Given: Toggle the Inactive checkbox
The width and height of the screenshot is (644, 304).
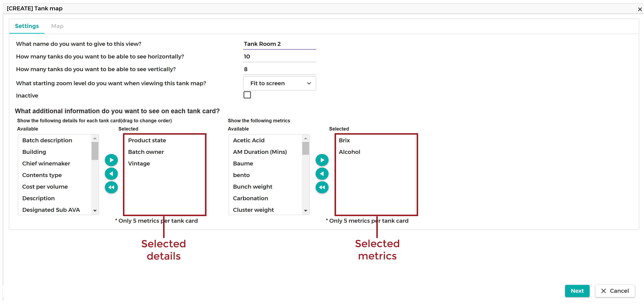Looking at the screenshot, I should (247, 95).
